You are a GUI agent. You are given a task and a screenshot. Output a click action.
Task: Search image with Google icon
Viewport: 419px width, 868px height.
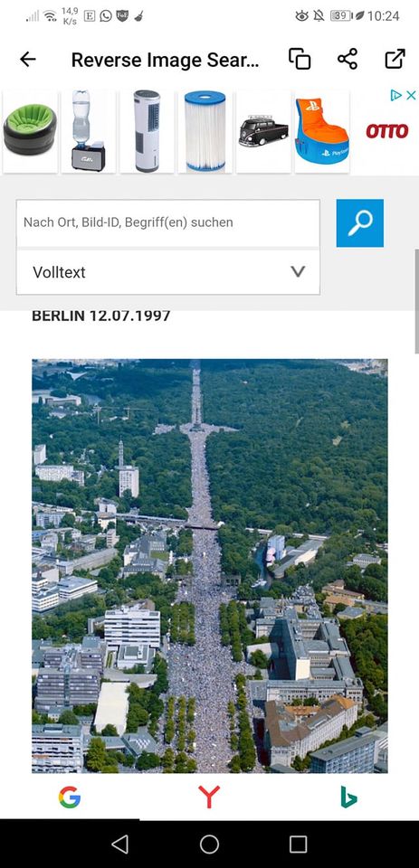(70, 797)
